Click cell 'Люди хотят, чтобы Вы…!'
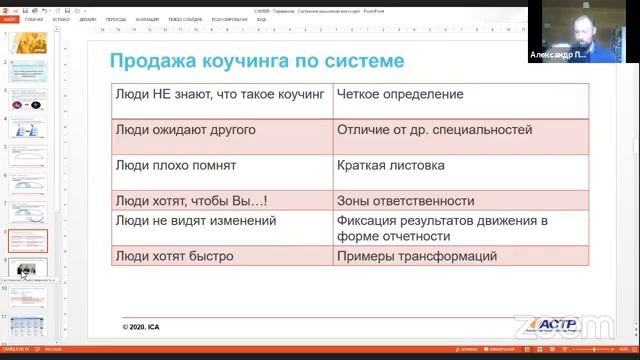The height and width of the screenshot is (360, 640). coord(222,200)
